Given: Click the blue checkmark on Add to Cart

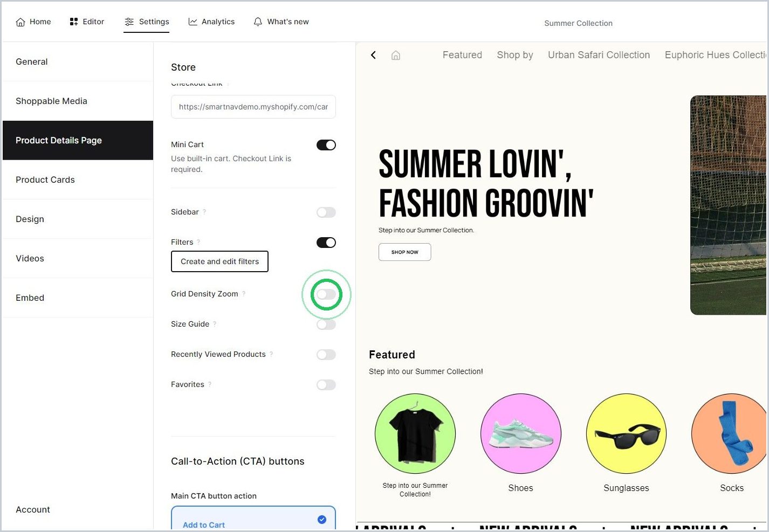Looking at the screenshot, I should click(322, 520).
